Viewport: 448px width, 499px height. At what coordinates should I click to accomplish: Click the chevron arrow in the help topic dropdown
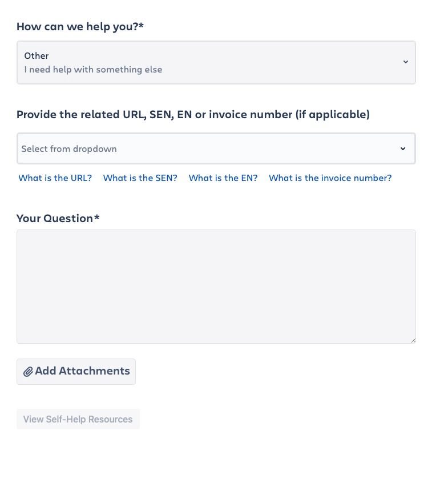click(x=406, y=62)
